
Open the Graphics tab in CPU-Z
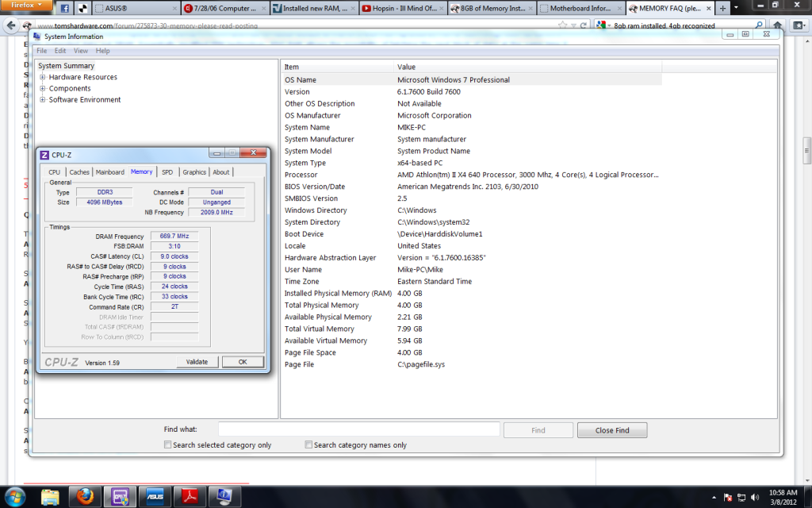point(194,172)
